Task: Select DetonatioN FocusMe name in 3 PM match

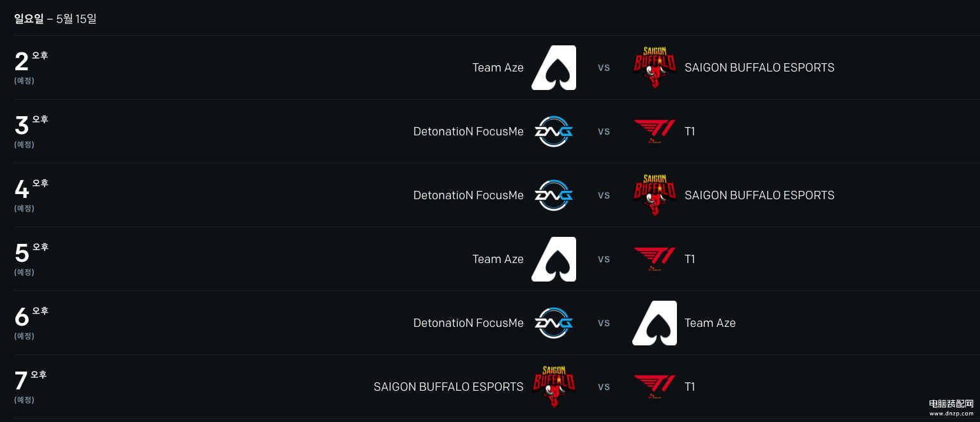Action: (x=468, y=132)
